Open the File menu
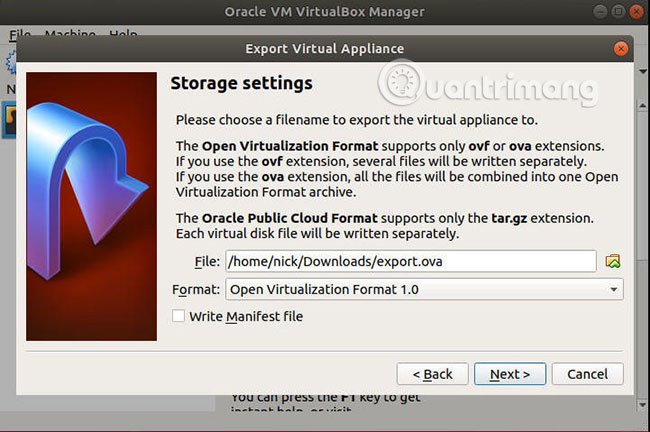 (x=19, y=34)
